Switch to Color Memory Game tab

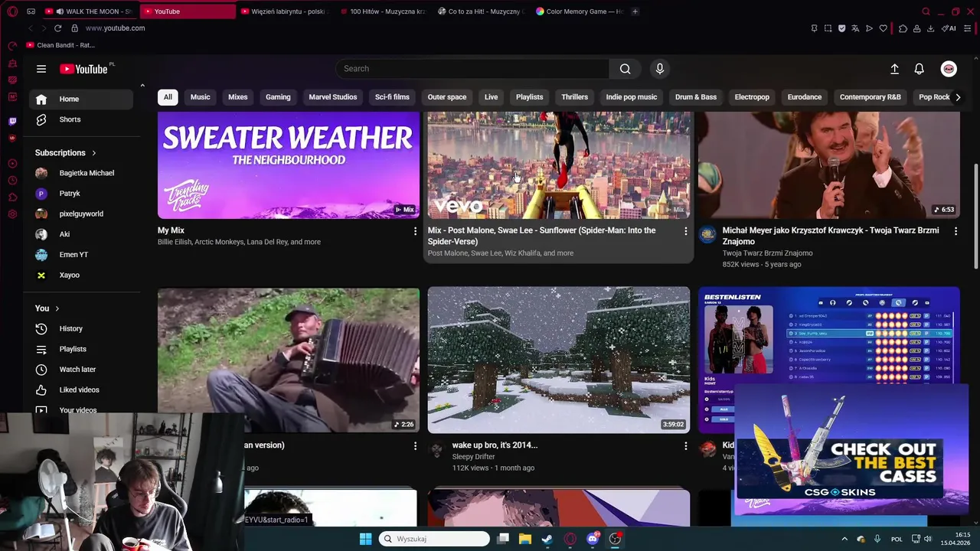tap(580, 11)
